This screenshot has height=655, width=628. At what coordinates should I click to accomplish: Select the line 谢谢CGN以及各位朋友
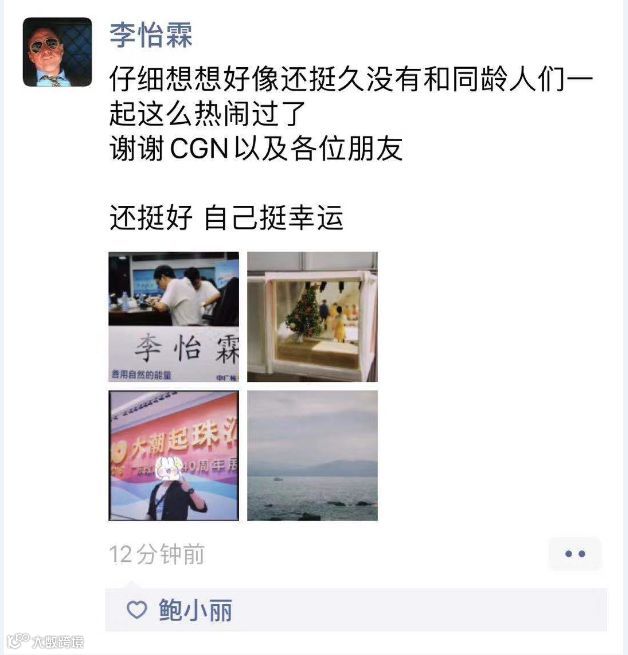(256, 148)
